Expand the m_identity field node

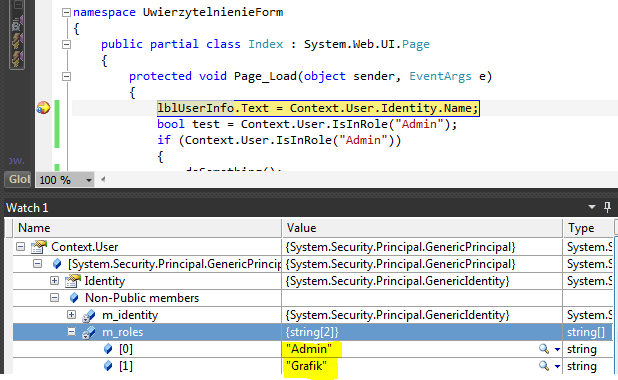[x=71, y=315]
